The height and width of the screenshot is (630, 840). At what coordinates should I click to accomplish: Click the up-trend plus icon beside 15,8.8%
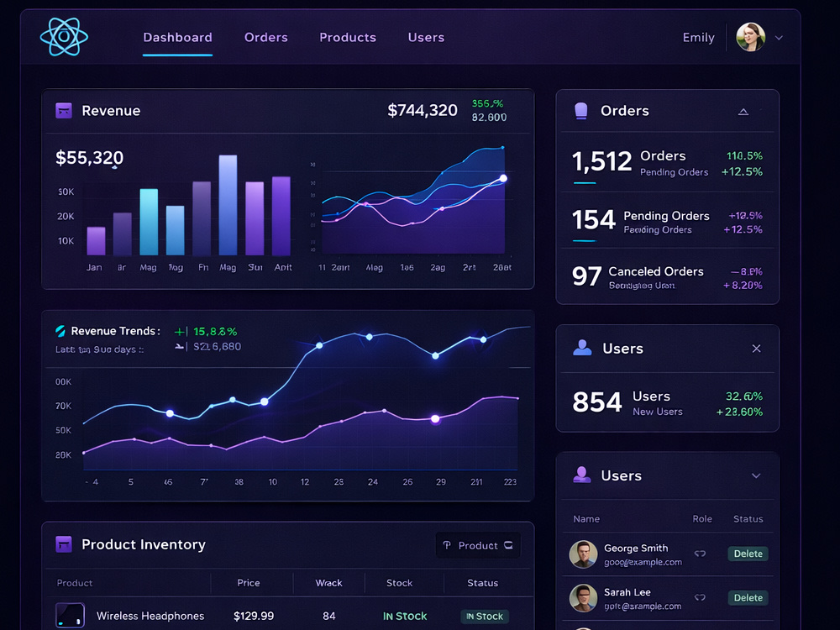click(181, 332)
